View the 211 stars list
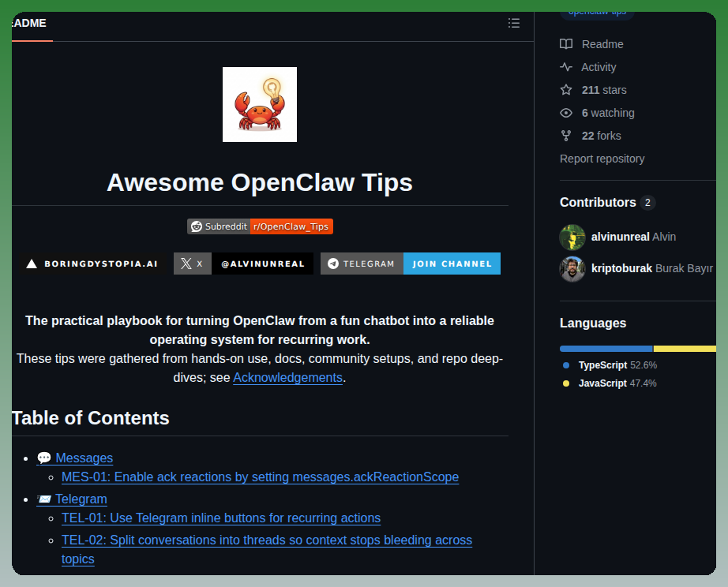Screen dimensions: 728x587 [x=604, y=90]
